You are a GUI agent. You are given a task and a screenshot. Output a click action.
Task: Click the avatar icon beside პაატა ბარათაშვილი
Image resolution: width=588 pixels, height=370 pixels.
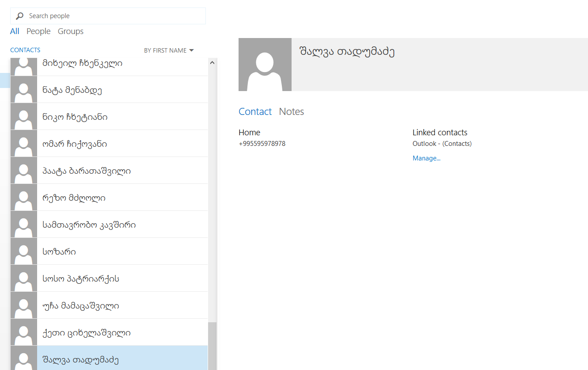23,171
